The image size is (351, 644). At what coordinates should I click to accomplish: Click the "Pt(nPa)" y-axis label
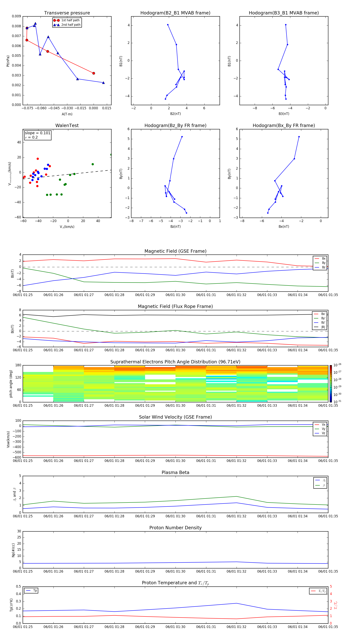click(8, 61)
